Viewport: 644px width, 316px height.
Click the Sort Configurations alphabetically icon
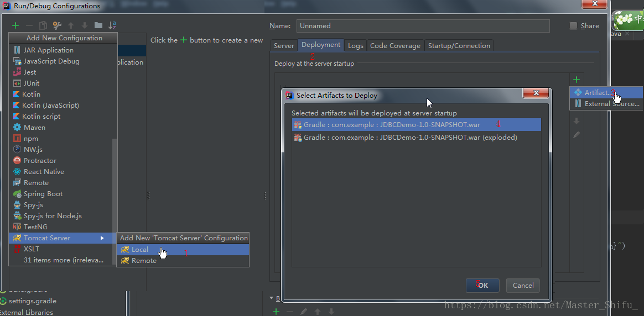pyautogui.click(x=112, y=25)
